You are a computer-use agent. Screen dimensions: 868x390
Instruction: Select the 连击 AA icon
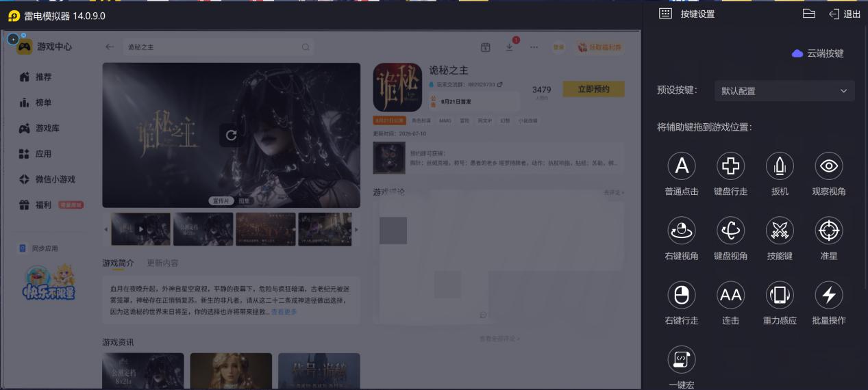pyautogui.click(x=731, y=295)
